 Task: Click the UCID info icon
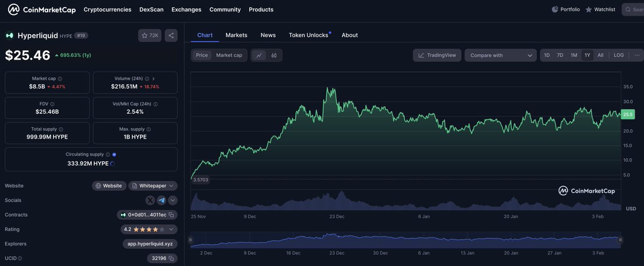[21, 258]
